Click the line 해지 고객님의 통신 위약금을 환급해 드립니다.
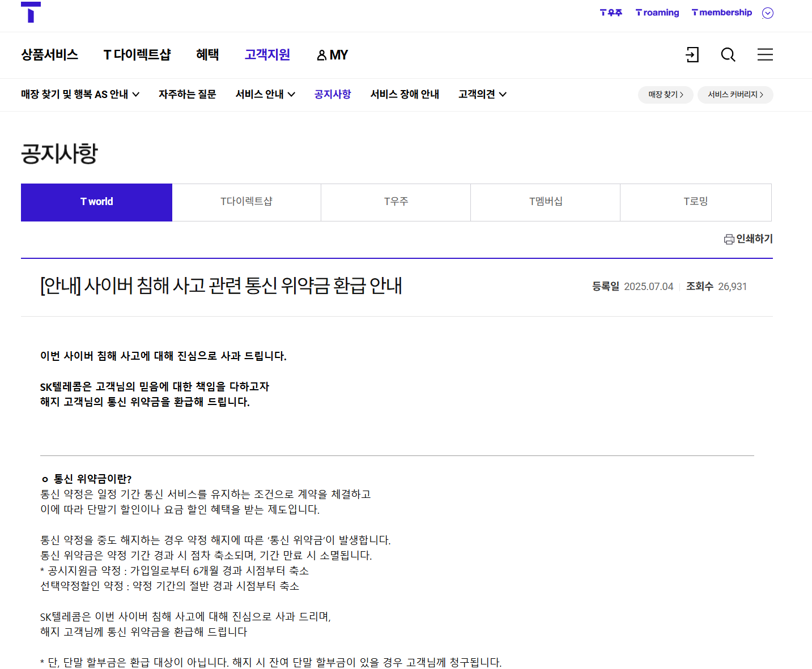The width and height of the screenshot is (812, 669). 145,402
